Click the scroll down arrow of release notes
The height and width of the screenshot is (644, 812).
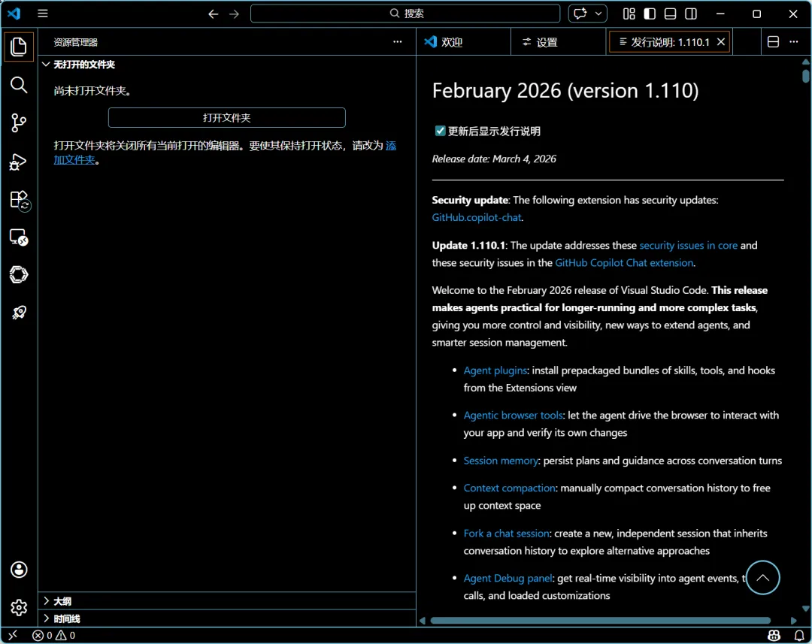(806, 609)
